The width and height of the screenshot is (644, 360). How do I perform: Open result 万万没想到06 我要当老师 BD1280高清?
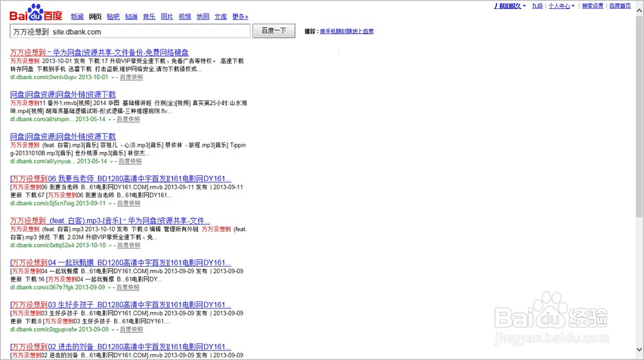pos(121,178)
